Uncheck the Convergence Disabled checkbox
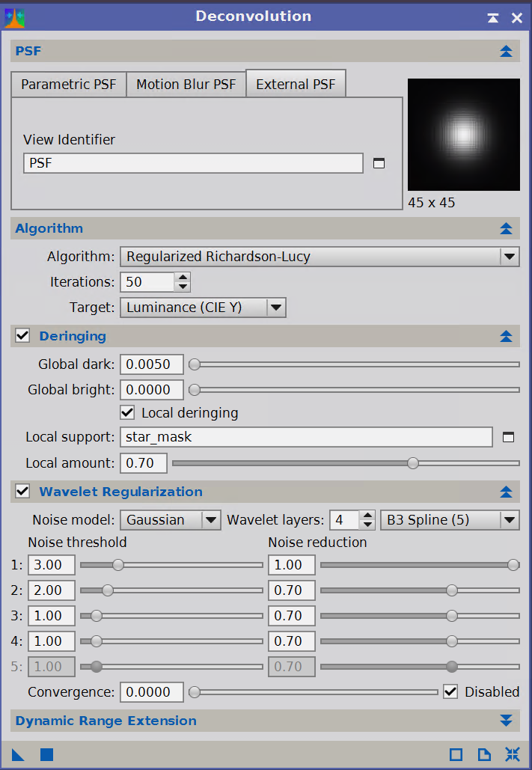The height and width of the screenshot is (770, 532). click(450, 692)
